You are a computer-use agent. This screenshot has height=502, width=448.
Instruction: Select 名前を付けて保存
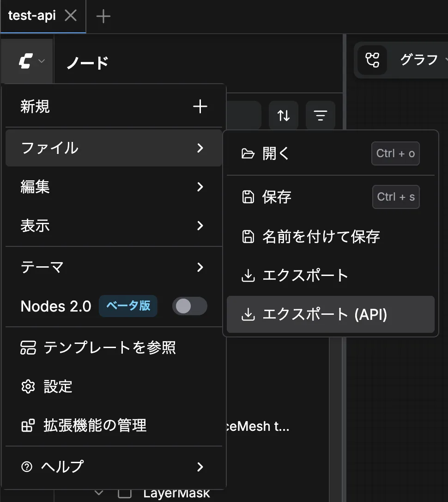coord(331,237)
